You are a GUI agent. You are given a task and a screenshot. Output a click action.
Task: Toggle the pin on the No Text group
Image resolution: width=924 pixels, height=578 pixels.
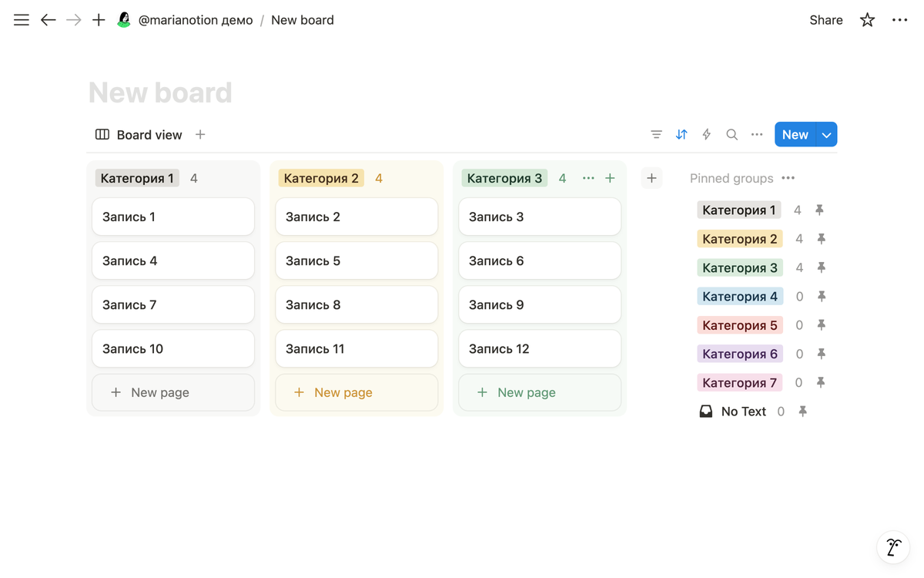coord(802,412)
